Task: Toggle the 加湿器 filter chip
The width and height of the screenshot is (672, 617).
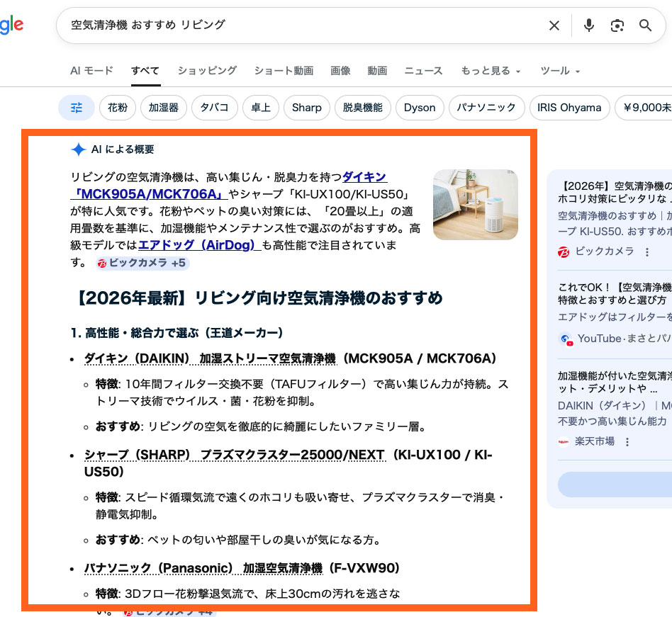Action: click(x=164, y=108)
